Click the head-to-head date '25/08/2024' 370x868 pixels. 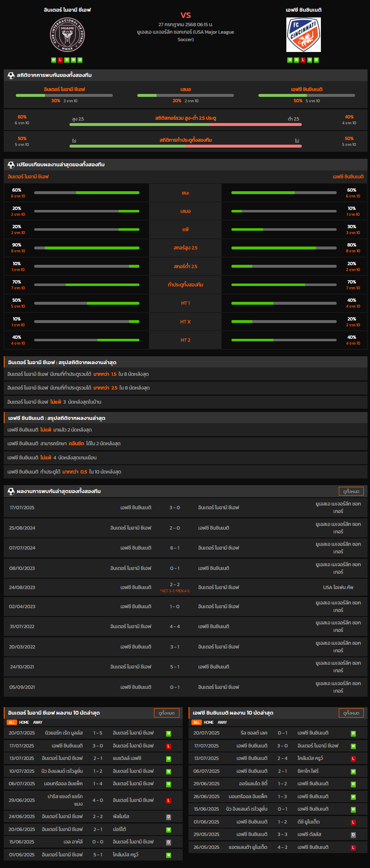tap(22, 528)
